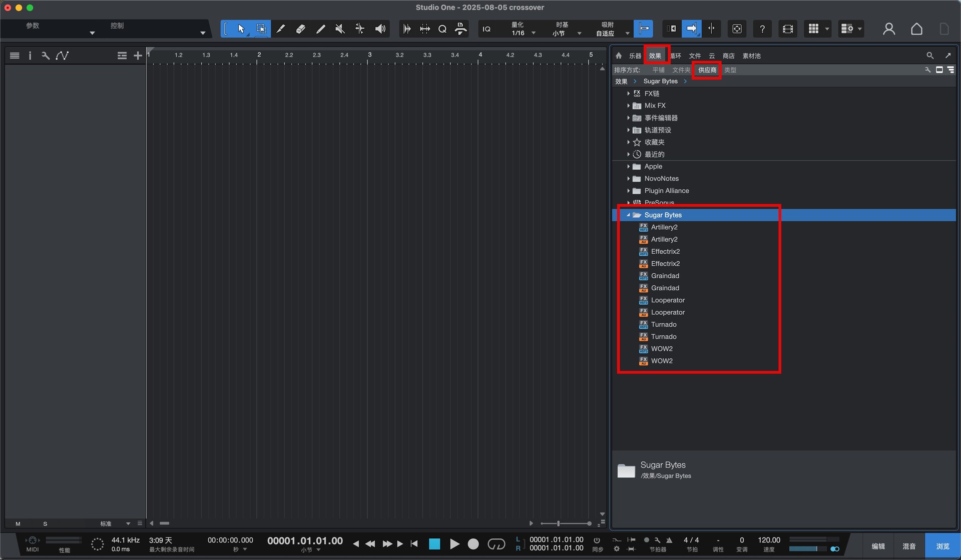Expand the Mix FX folder
Screen dimensions: 961x560
[x=628, y=106]
